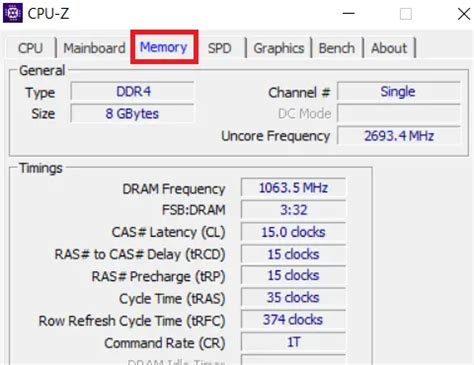Click the tRP 15 clocks value
Screen dimensions: 474x365
293,275
